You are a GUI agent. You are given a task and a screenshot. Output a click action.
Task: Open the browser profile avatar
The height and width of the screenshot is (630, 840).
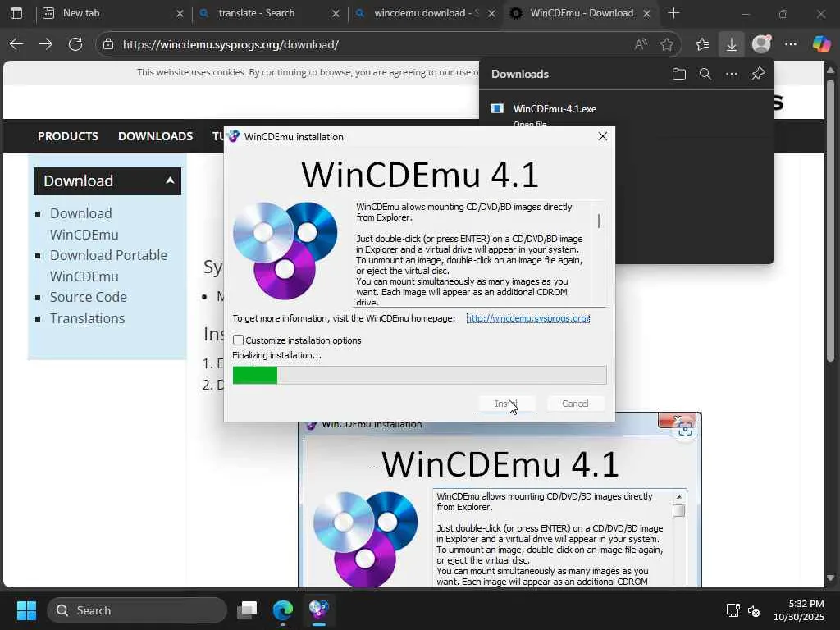pos(761,44)
